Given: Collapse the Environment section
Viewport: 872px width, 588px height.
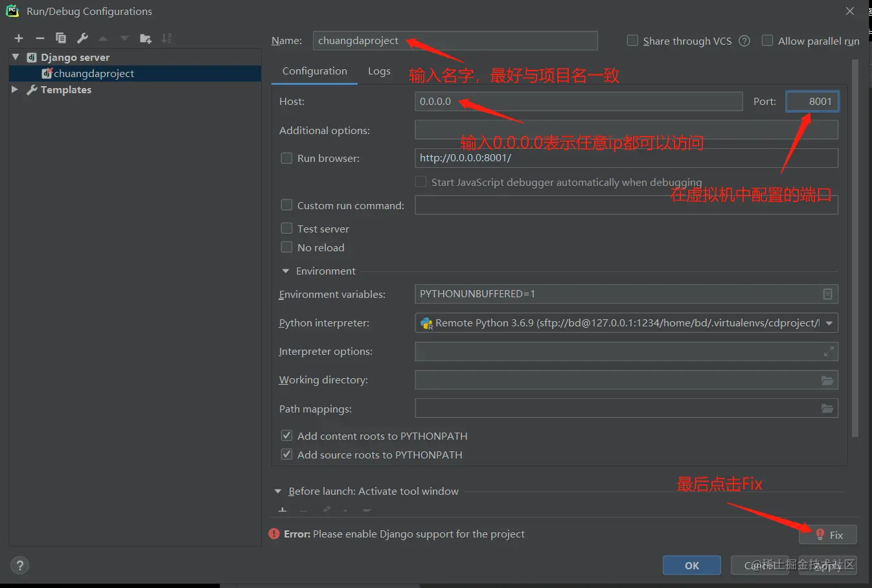Looking at the screenshot, I should tap(286, 271).
